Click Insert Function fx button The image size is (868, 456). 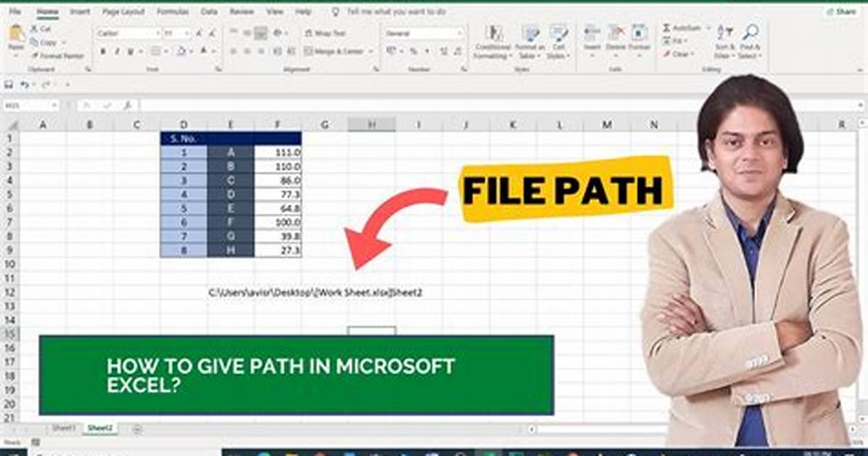128,105
